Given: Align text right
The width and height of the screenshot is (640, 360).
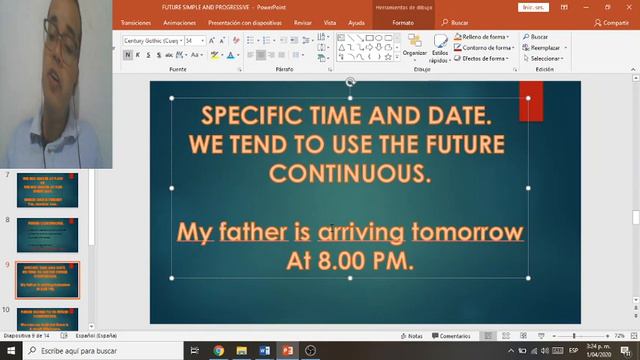Looking at the screenshot, I should pyautogui.click(x=271, y=55).
